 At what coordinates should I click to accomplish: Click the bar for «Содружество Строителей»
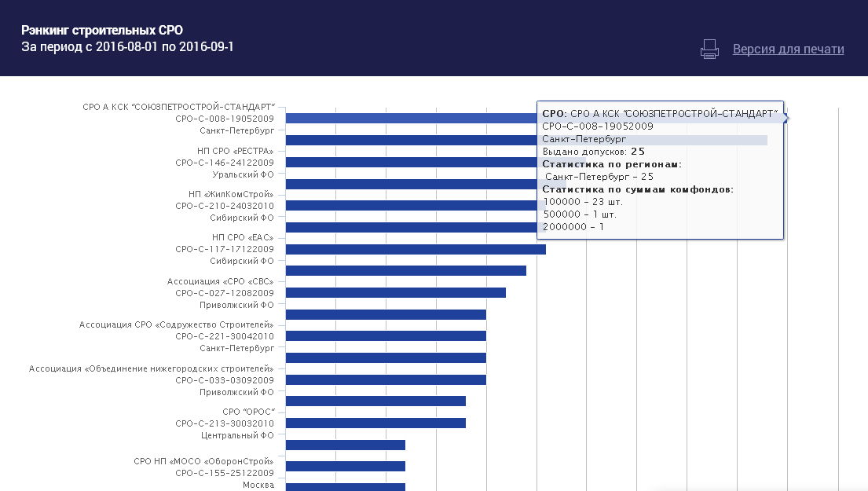(386, 336)
